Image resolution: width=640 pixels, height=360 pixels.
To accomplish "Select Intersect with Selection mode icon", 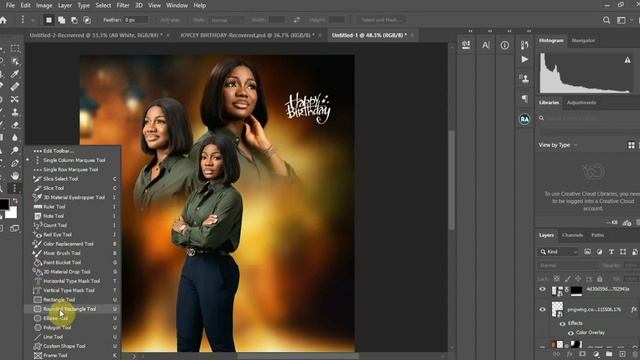I will pos(87,20).
